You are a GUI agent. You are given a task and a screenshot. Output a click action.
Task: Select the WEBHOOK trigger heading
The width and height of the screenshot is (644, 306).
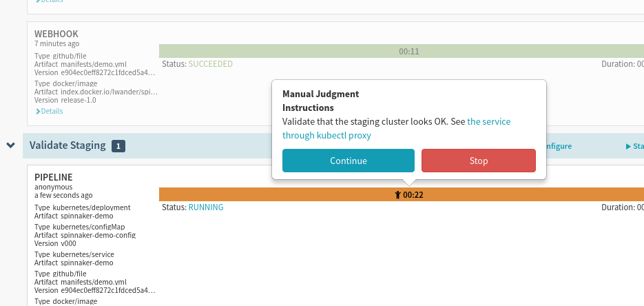click(x=56, y=33)
